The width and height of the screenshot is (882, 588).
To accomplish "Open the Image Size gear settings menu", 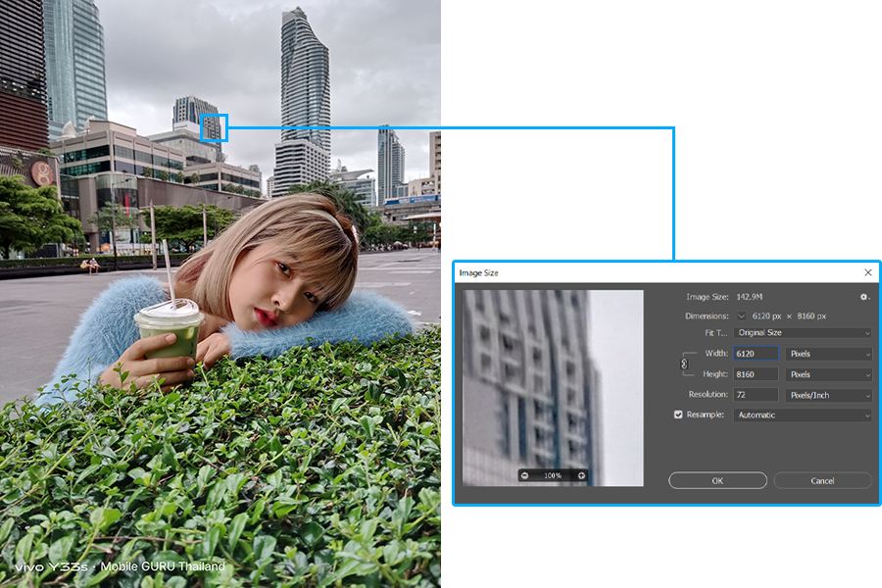I will pyautogui.click(x=864, y=297).
